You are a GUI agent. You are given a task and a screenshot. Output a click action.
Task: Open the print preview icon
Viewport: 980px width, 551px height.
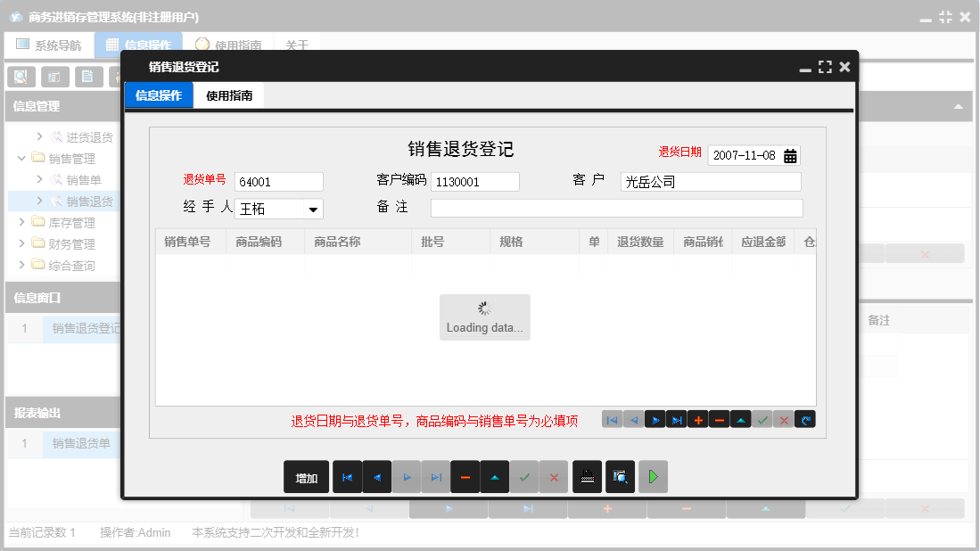tap(619, 477)
